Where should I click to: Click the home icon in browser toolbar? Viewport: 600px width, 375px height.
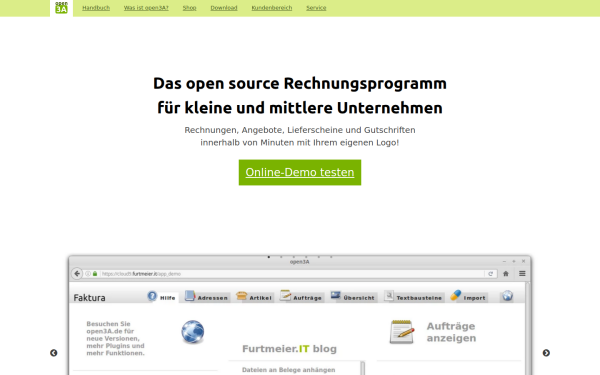(x=505, y=274)
